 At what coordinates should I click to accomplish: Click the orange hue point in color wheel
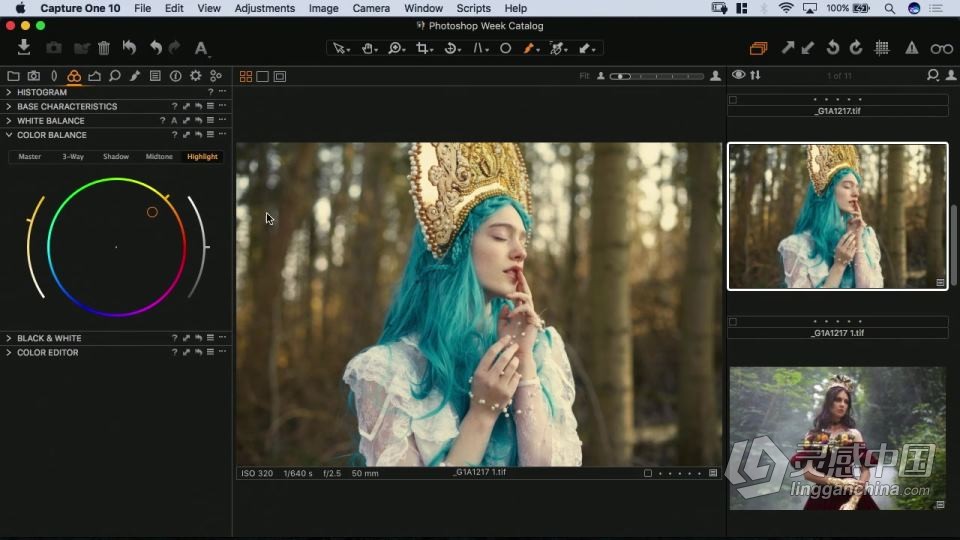click(x=152, y=212)
